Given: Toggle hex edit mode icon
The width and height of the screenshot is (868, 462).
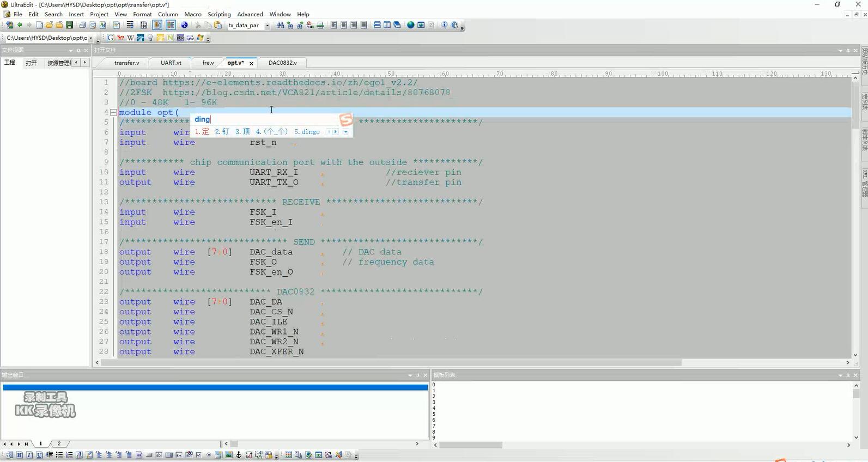Looking at the screenshot, I should [x=144, y=25].
